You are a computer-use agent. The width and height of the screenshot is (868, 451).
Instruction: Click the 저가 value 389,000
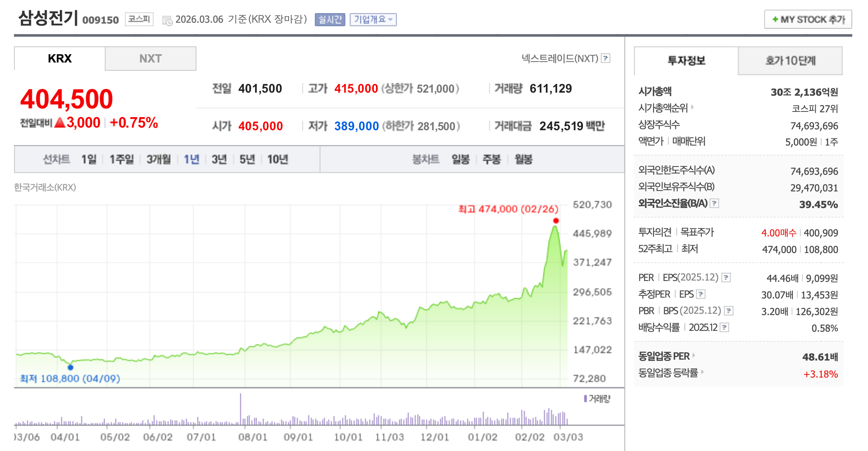(357, 126)
